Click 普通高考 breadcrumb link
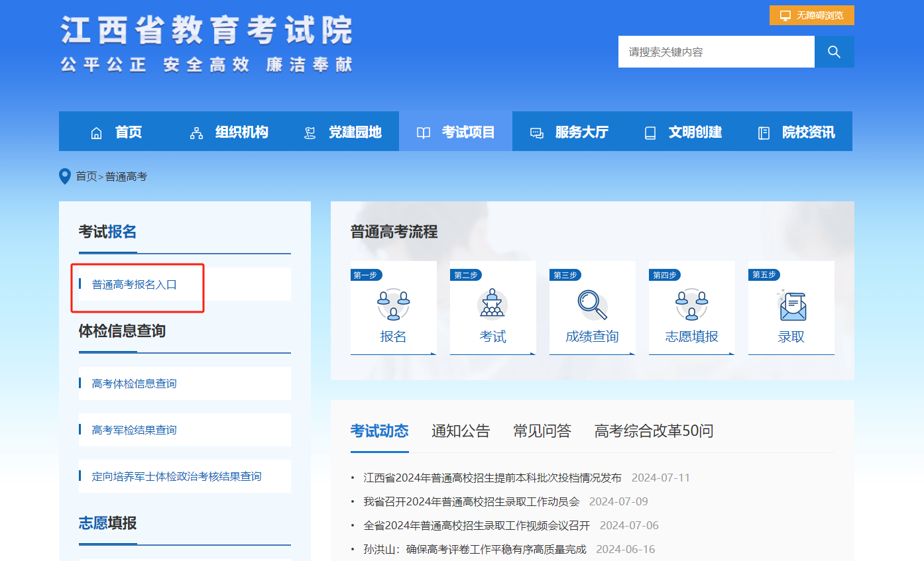Screen dimensions: 924x561 pos(126,176)
